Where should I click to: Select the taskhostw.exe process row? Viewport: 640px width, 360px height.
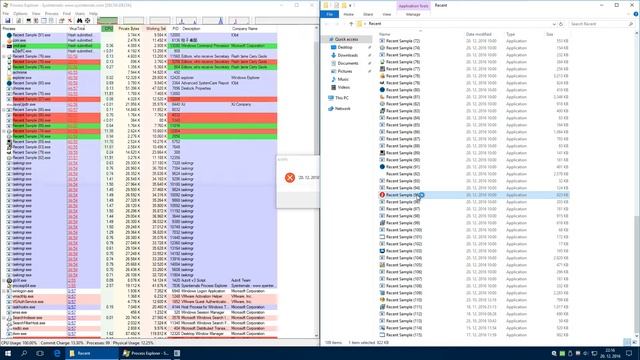(x=139, y=307)
